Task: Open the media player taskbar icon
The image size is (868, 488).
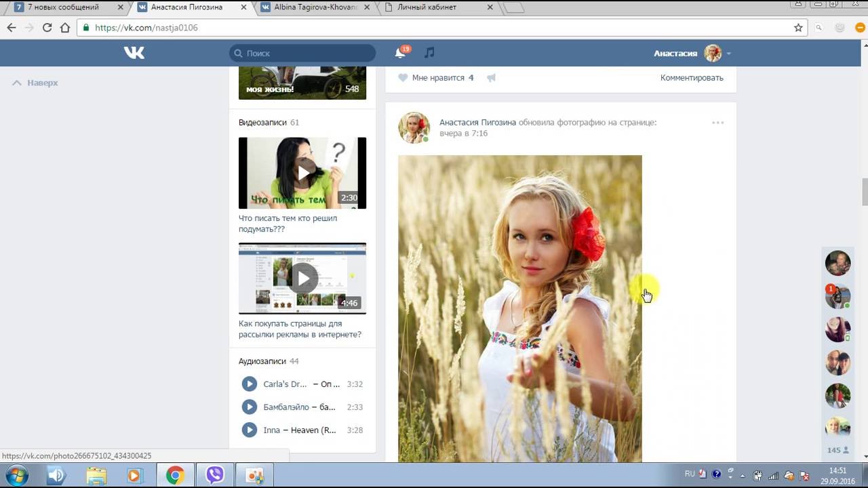Action: (134, 476)
